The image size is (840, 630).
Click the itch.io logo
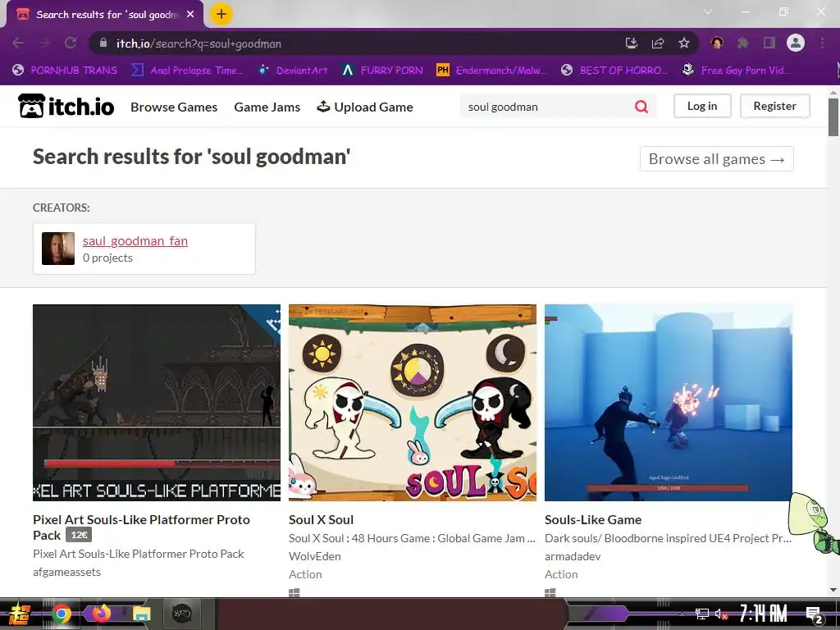(66, 106)
